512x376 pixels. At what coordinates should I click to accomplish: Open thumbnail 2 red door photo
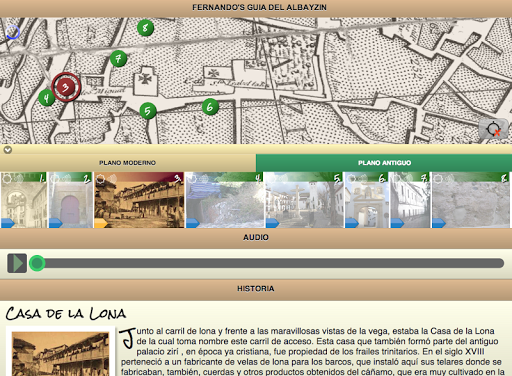pyautogui.click(x=71, y=200)
